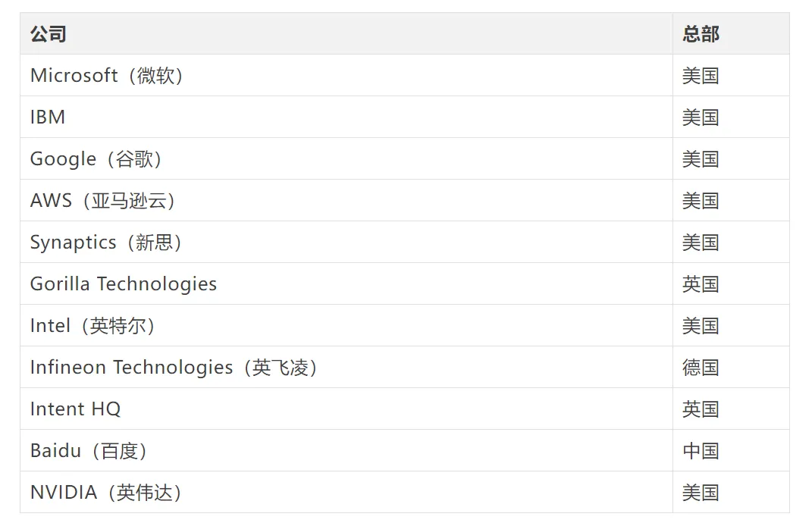Select the Google（谷歌）company cell
This screenshot has width=812, height=523.
tap(346, 158)
